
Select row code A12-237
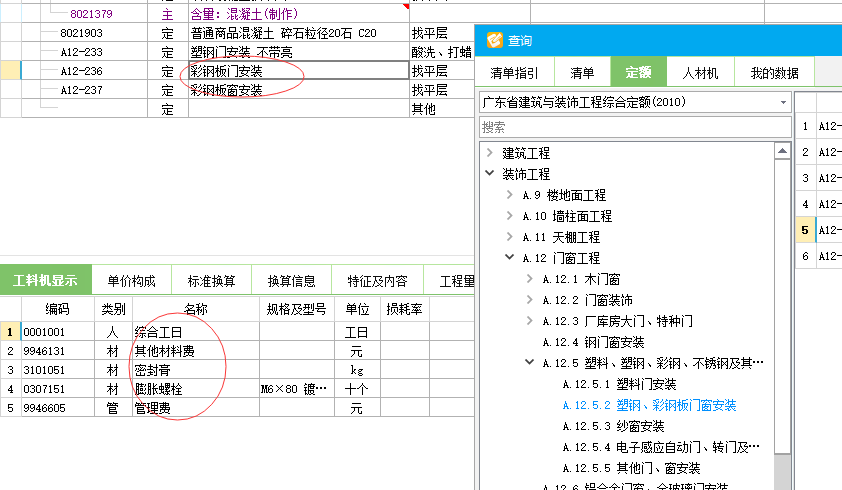point(82,90)
